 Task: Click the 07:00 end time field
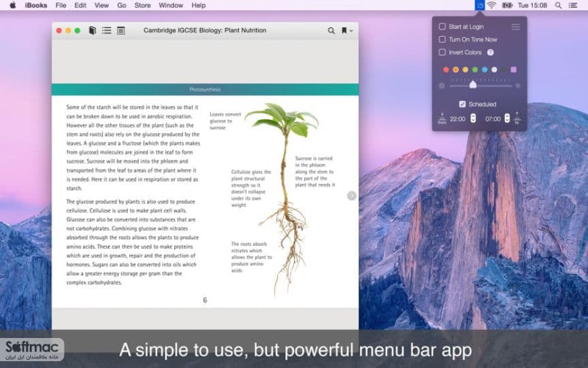(x=493, y=119)
